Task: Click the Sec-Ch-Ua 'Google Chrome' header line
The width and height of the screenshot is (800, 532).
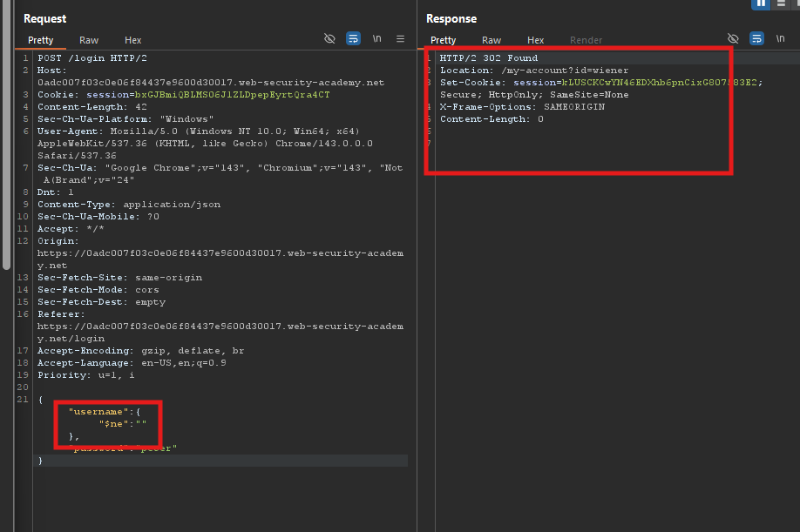Action: point(220,174)
